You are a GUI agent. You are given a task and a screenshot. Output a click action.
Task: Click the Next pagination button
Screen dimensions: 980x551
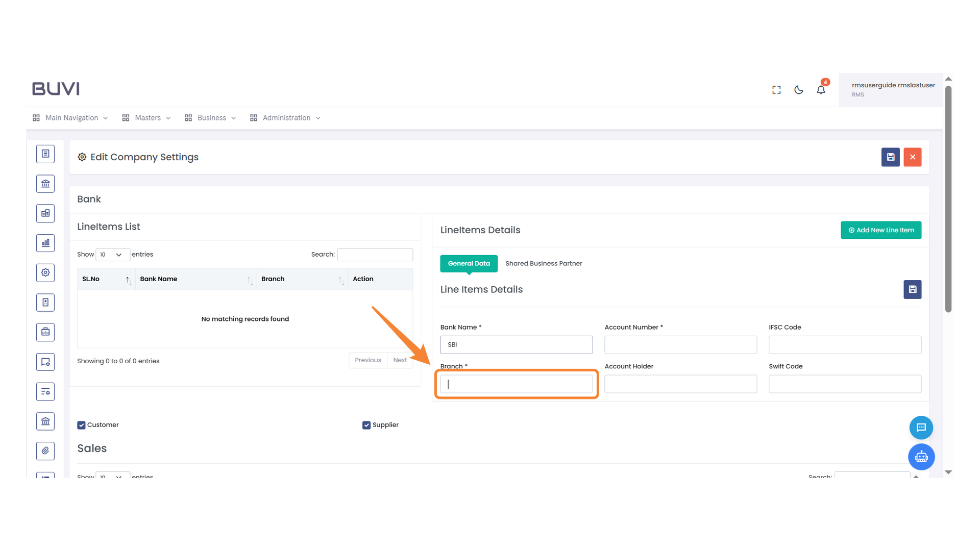(400, 360)
